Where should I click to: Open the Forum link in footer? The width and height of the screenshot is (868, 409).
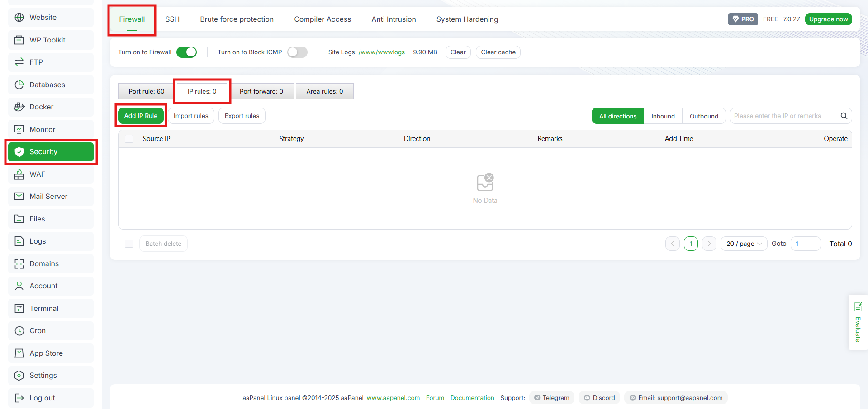point(435,398)
